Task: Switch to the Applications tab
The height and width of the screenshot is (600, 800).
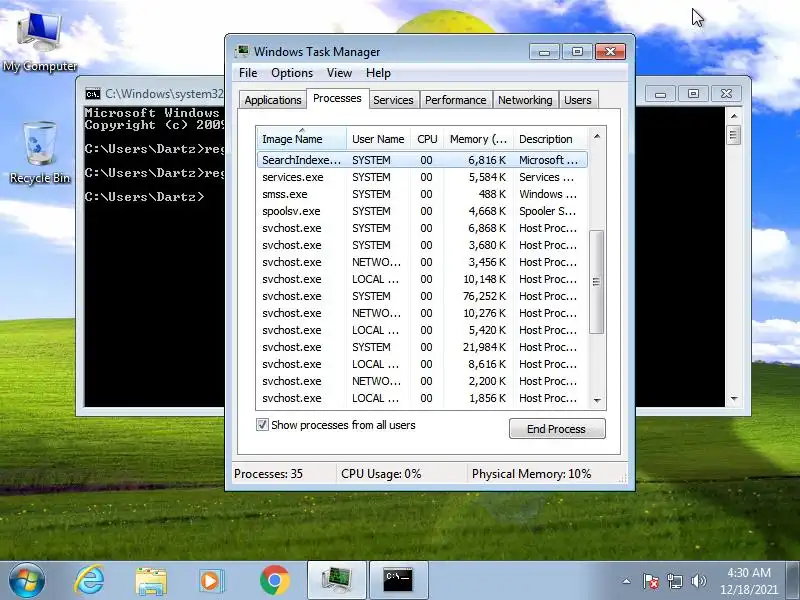Action: pos(272,100)
